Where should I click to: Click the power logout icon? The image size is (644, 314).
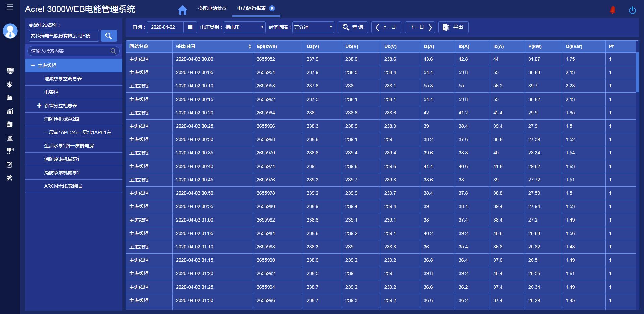tap(632, 10)
